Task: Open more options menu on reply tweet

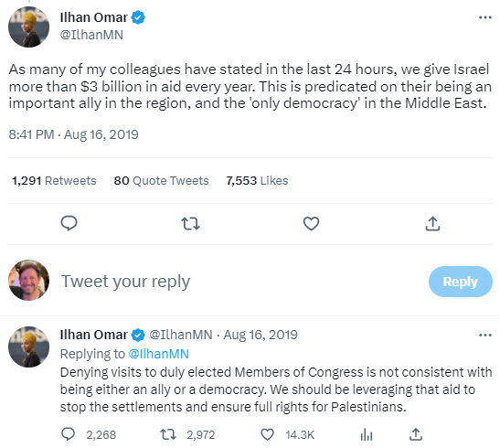Action: pos(485,335)
